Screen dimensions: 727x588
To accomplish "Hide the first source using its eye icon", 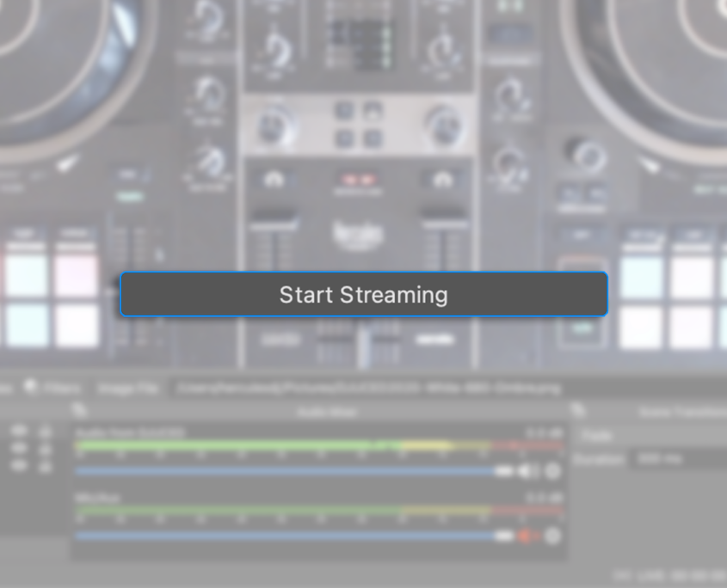I will (x=19, y=430).
